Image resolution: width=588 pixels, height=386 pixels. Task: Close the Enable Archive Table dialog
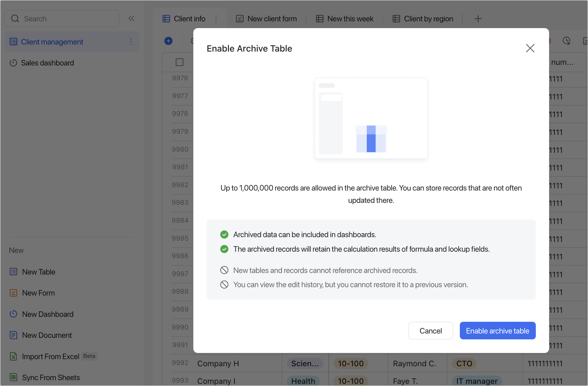530,48
